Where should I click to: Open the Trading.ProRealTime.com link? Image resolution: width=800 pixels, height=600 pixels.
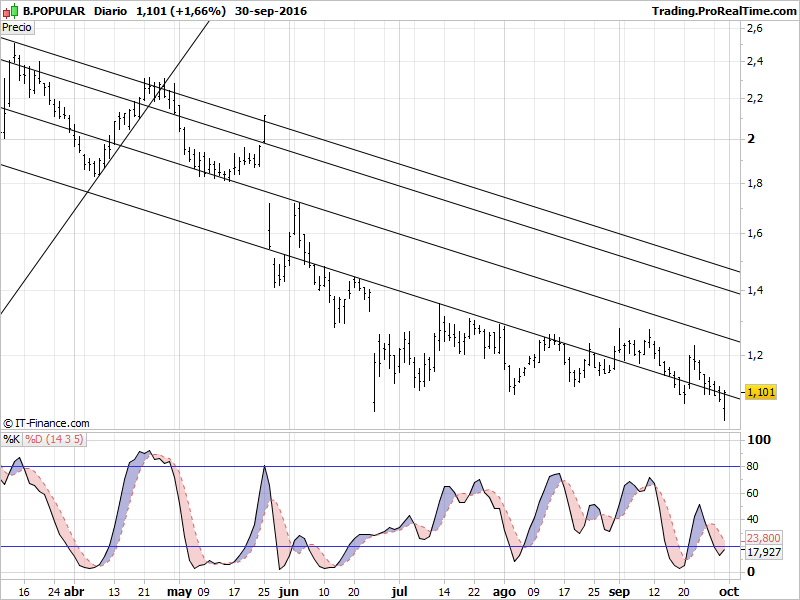pyautogui.click(x=713, y=11)
